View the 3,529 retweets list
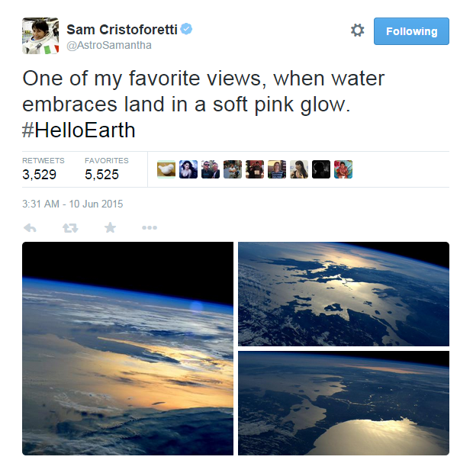Screen dimensions: 473x476 pyautogui.click(x=40, y=174)
